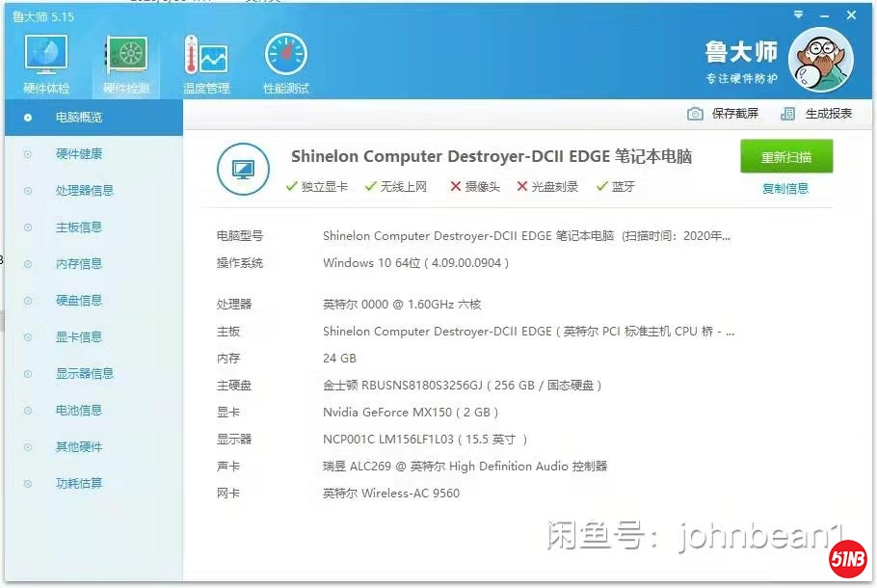The width and height of the screenshot is (877, 588).
Task: Open 主板信息 motherboard info
Action: tap(79, 227)
